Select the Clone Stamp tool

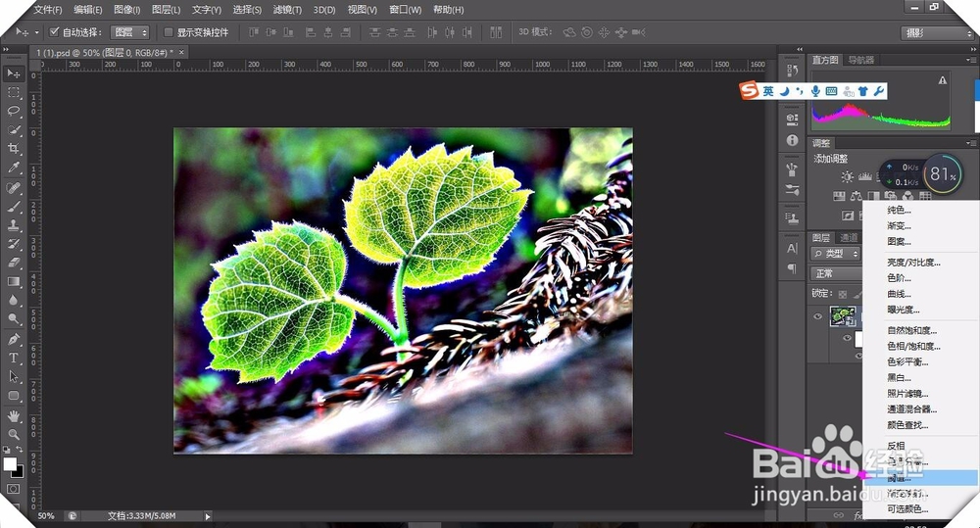(13, 225)
